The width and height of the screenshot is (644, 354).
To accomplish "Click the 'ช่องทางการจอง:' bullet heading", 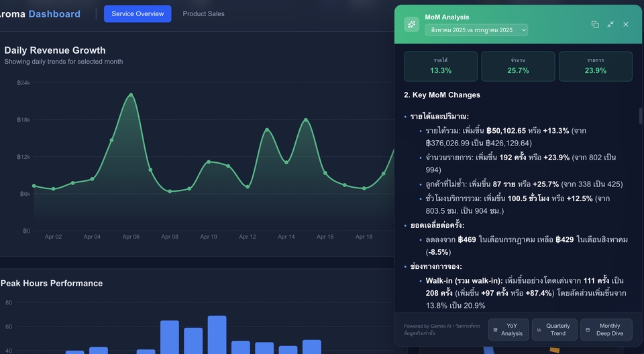I will [x=436, y=267].
